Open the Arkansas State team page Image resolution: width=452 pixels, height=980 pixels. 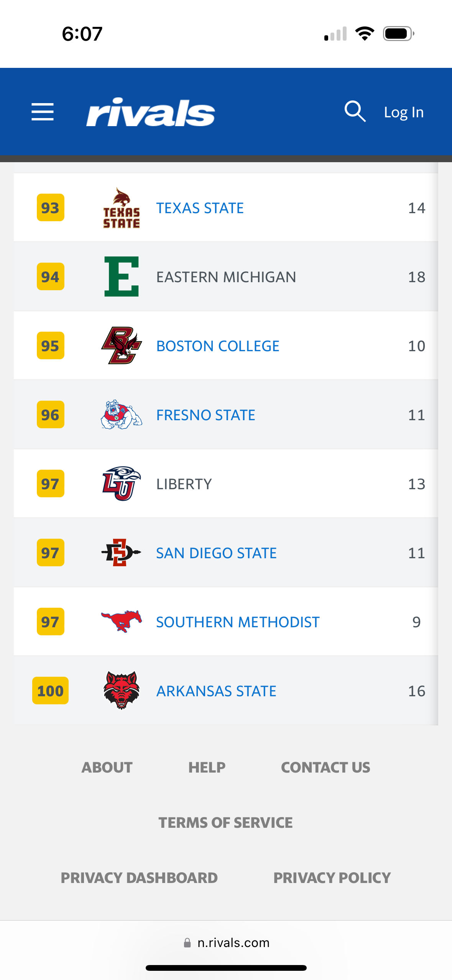[216, 691]
